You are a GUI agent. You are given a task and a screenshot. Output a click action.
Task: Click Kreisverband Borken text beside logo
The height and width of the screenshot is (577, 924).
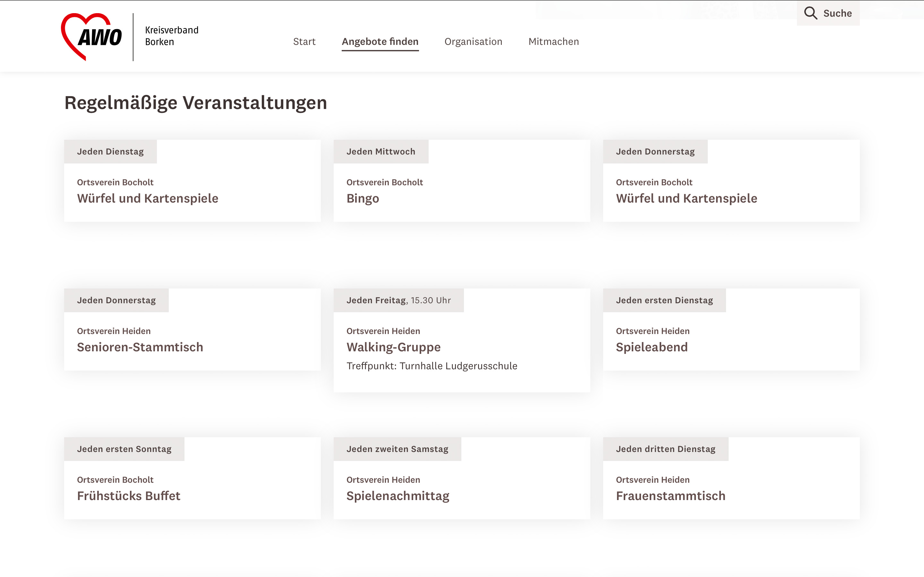pyautogui.click(x=171, y=36)
